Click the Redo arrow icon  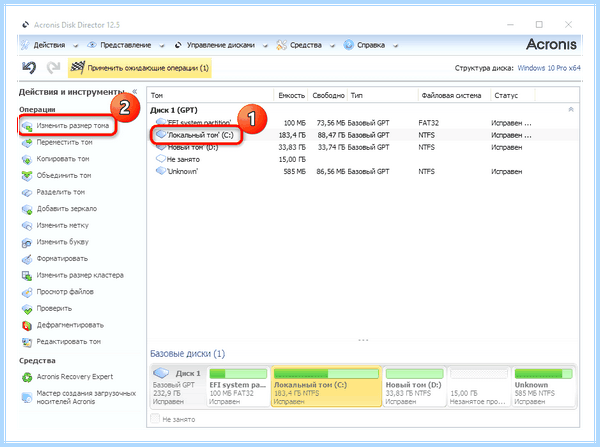point(53,68)
